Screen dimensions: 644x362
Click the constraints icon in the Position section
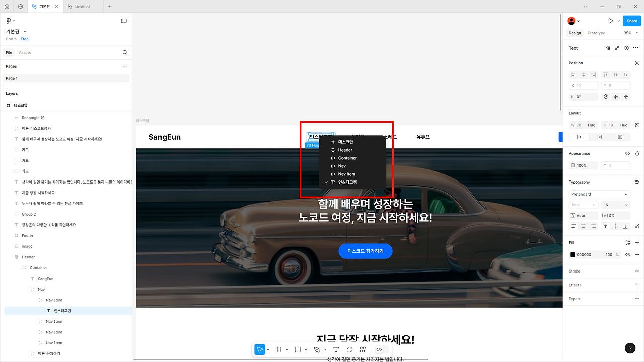[x=636, y=63]
